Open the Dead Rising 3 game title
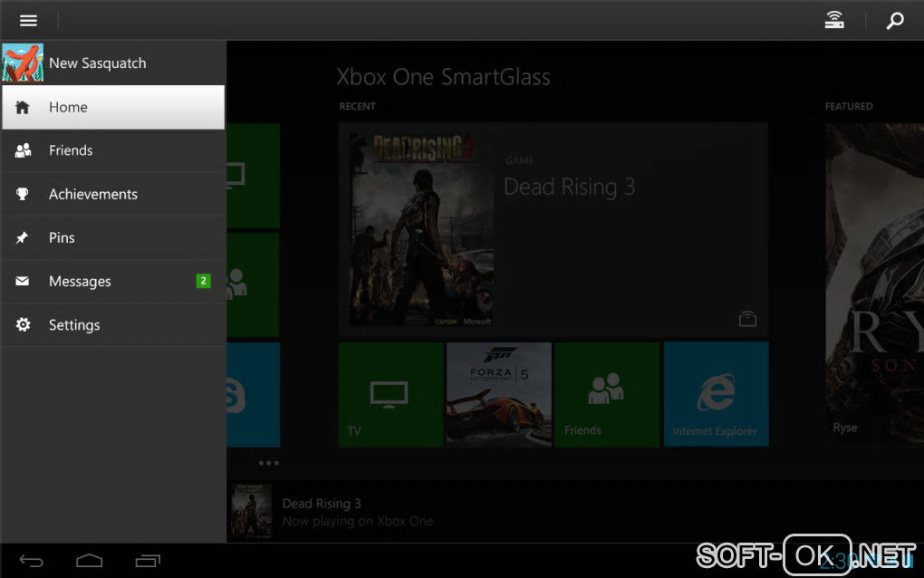Screen dimensions: 924x578 tap(569, 187)
